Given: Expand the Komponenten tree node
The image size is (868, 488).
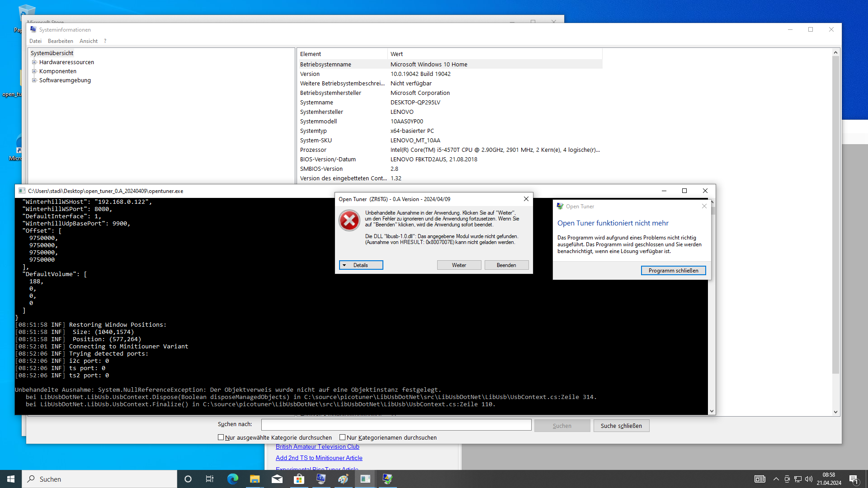Looking at the screenshot, I should point(34,71).
